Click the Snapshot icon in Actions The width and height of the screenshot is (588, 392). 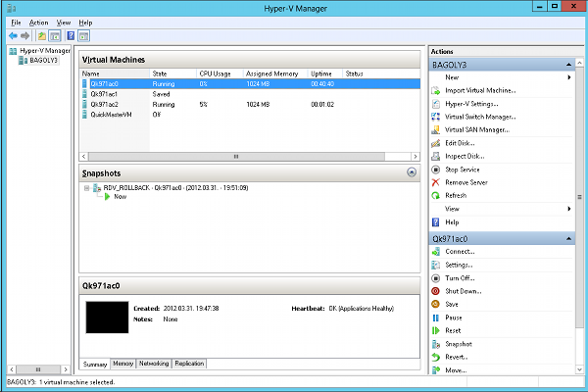[436, 344]
